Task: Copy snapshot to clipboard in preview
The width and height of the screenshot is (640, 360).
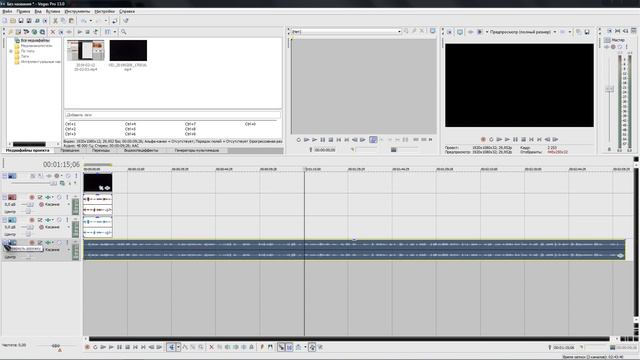Action: 579,32
